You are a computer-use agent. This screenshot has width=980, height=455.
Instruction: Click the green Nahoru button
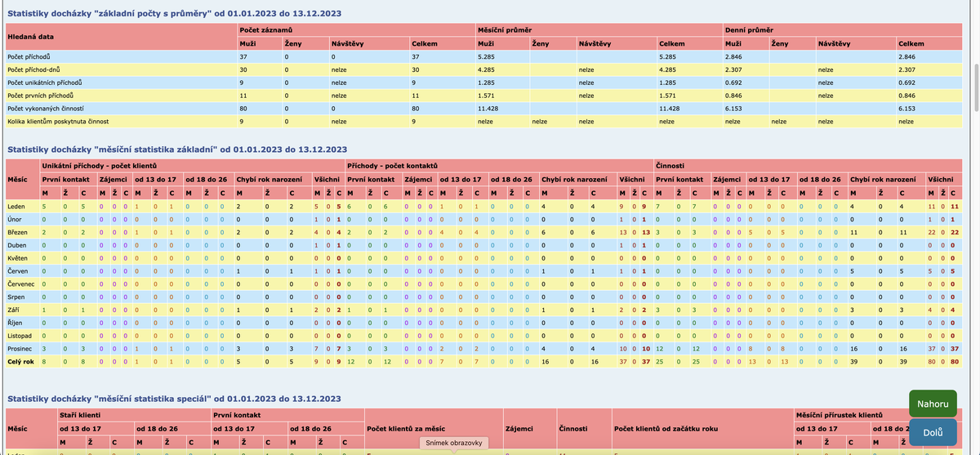(x=933, y=404)
